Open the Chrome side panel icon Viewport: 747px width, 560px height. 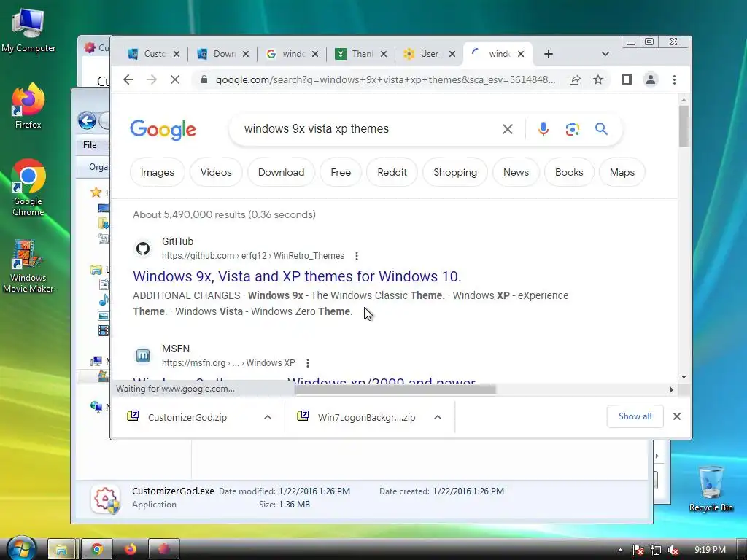(x=627, y=79)
